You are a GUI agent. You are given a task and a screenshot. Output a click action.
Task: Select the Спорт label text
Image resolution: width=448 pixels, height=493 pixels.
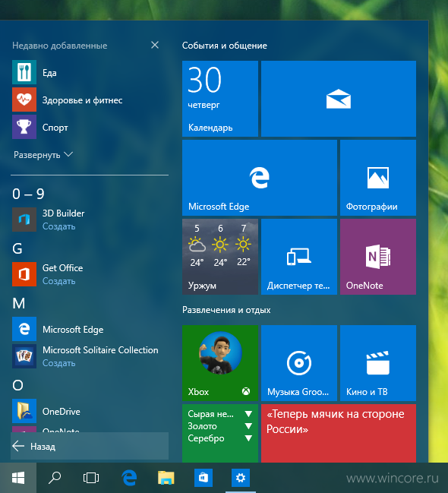[x=55, y=128]
